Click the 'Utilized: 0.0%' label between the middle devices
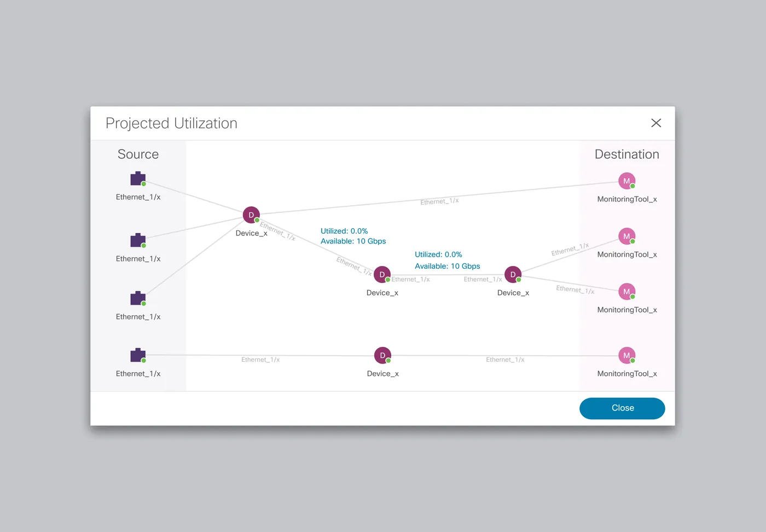 [438, 255]
